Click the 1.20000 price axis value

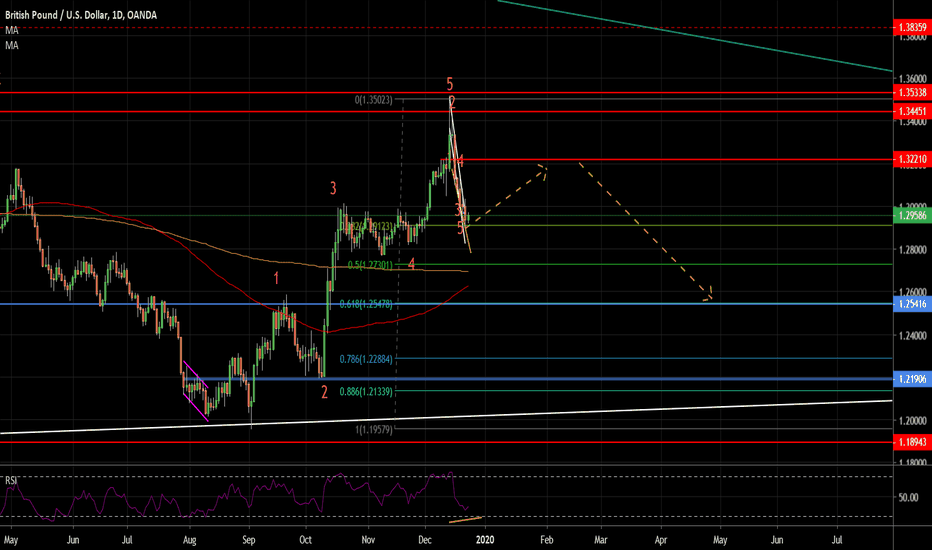(x=912, y=420)
